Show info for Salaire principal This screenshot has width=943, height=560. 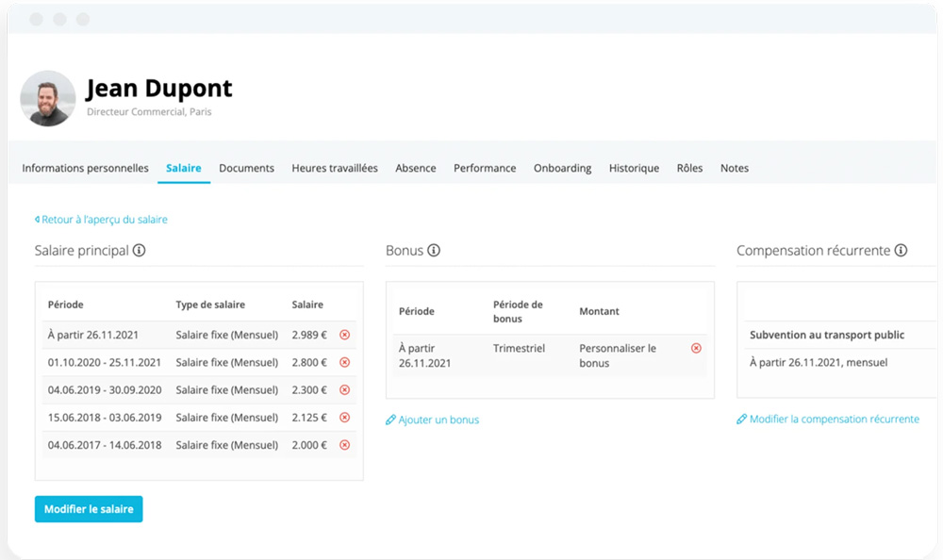point(140,251)
